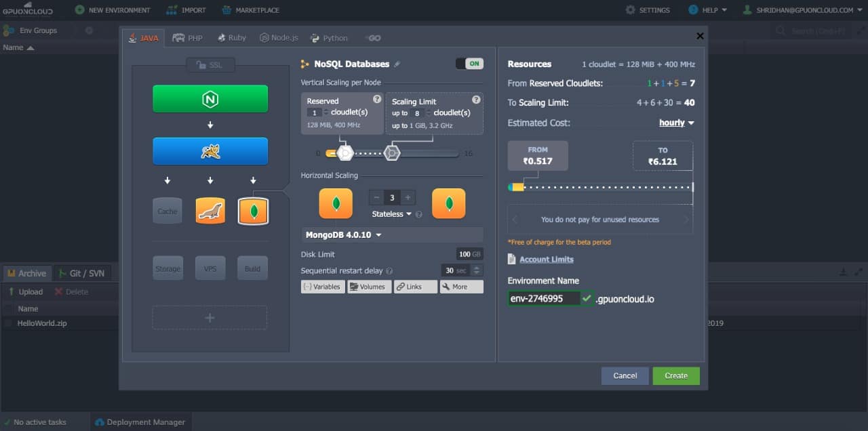Image resolution: width=868 pixels, height=431 pixels.
Task: Click the pencil icon beside NoSQL Databases
Action: (x=397, y=64)
